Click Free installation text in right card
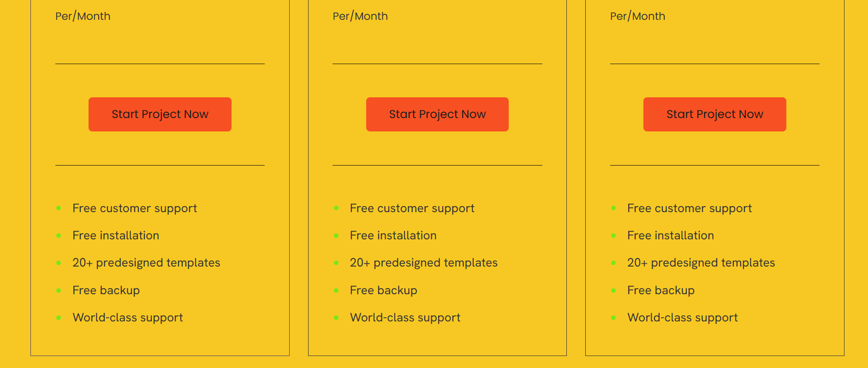 click(671, 235)
